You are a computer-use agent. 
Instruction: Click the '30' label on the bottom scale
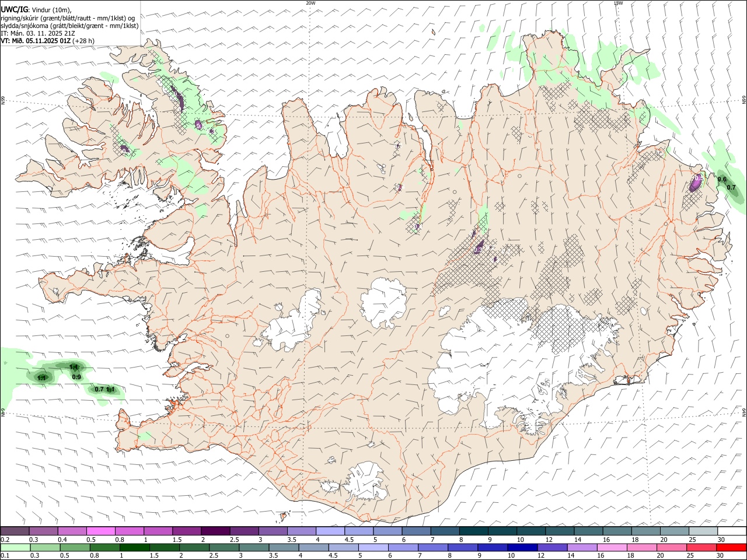[721, 556]
